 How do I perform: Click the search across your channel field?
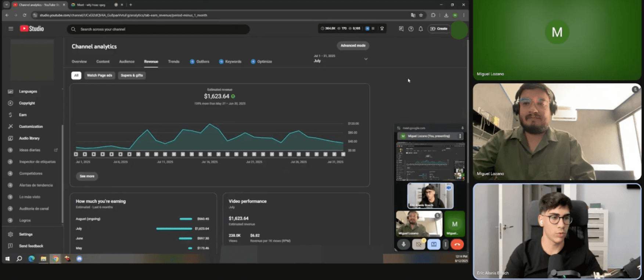[158, 29]
